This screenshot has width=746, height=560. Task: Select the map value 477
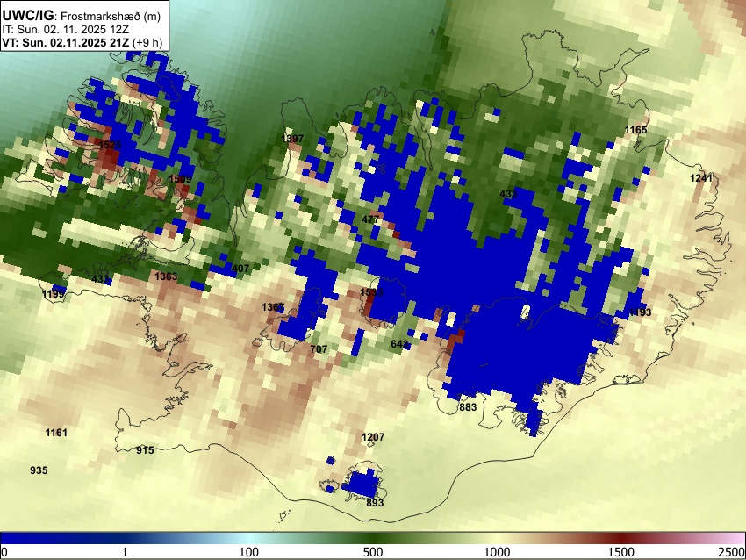[370, 219]
